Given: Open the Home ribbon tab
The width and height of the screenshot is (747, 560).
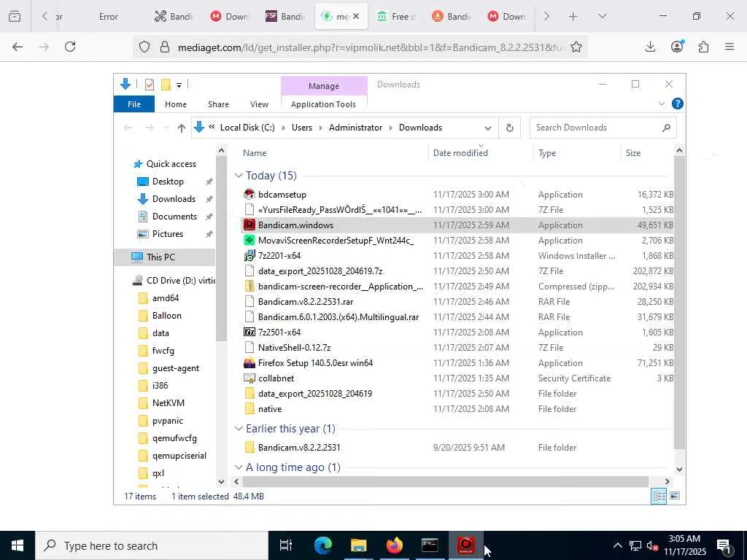Looking at the screenshot, I should (176, 104).
